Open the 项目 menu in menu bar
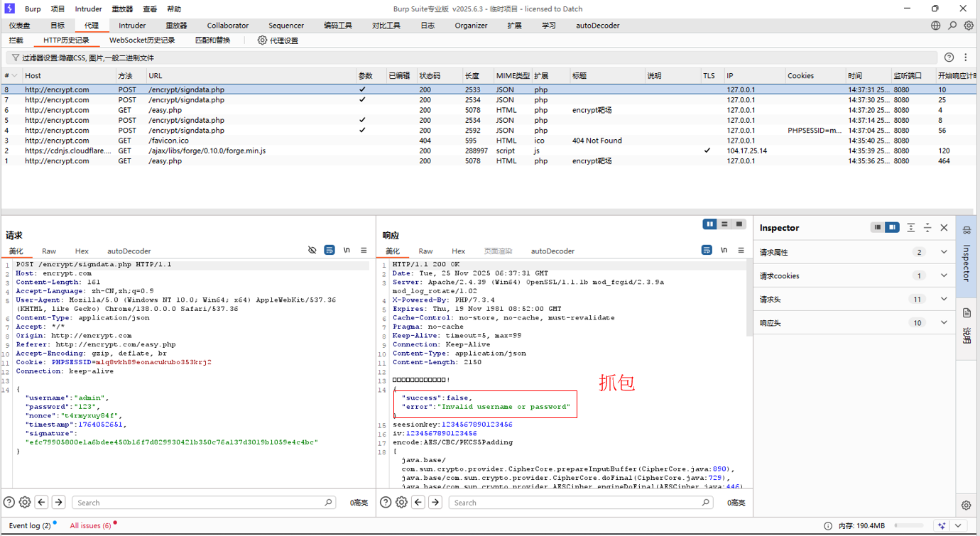 click(x=58, y=9)
